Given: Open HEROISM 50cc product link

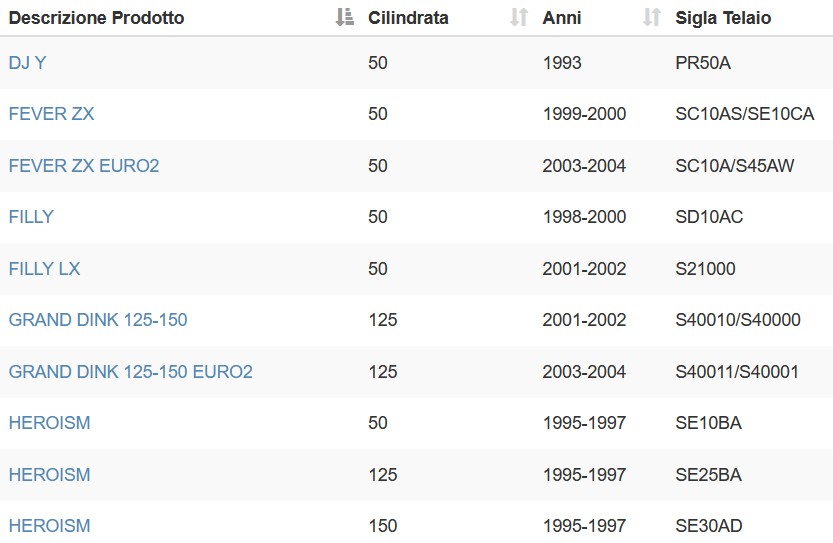Looking at the screenshot, I should click(50, 423).
